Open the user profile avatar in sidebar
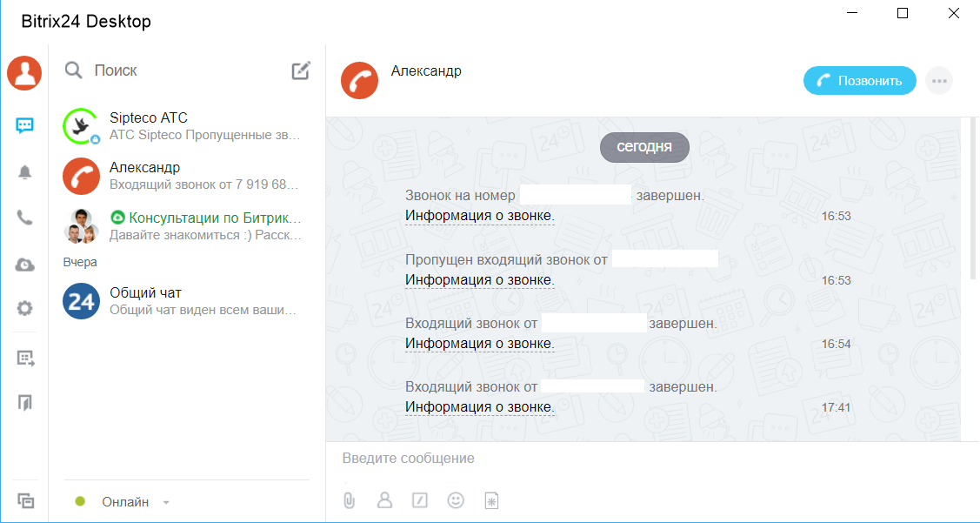The width and height of the screenshot is (980, 523). [x=24, y=72]
